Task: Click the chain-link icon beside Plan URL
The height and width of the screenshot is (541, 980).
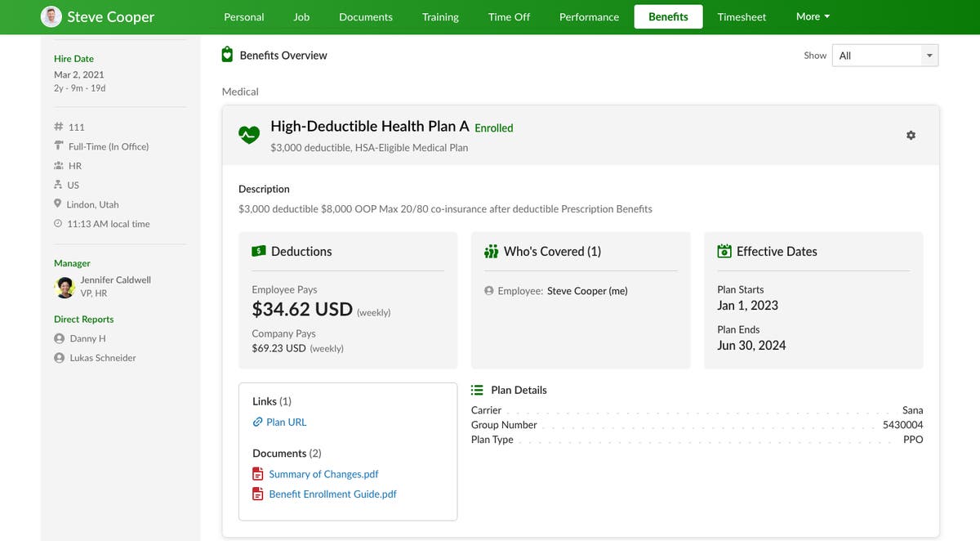Action: [x=259, y=422]
